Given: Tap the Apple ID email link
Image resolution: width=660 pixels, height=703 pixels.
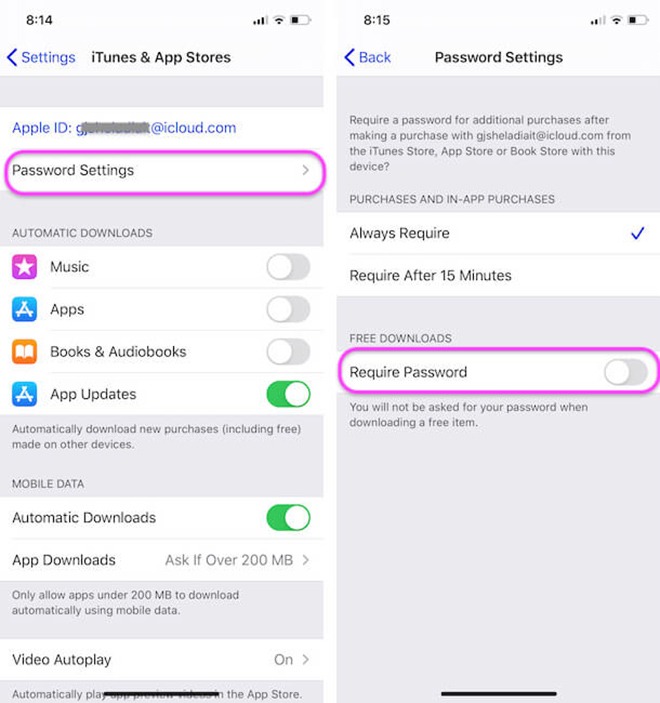Looking at the screenshot, I should [124, 128].
